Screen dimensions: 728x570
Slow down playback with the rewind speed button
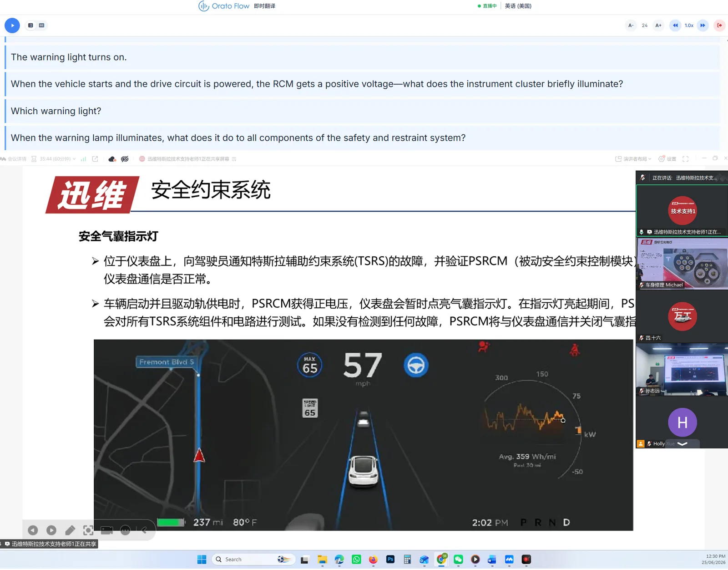(x=675, y=25)
